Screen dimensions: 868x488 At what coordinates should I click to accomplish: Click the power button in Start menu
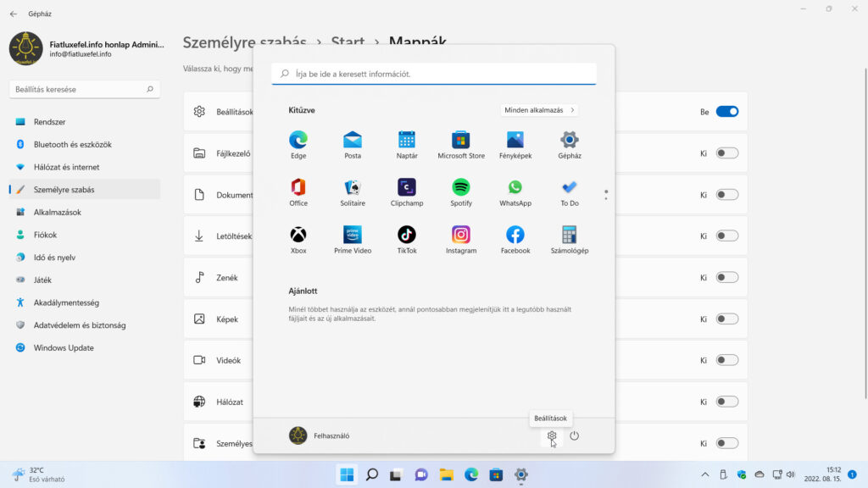pos(574,435)
